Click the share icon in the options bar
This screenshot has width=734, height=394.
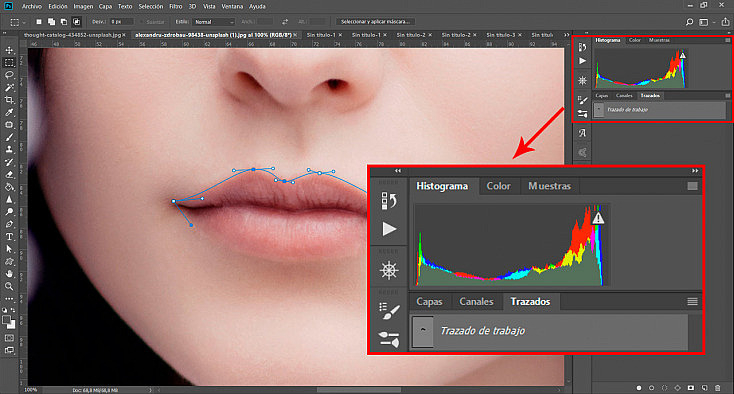pos(725,22)
